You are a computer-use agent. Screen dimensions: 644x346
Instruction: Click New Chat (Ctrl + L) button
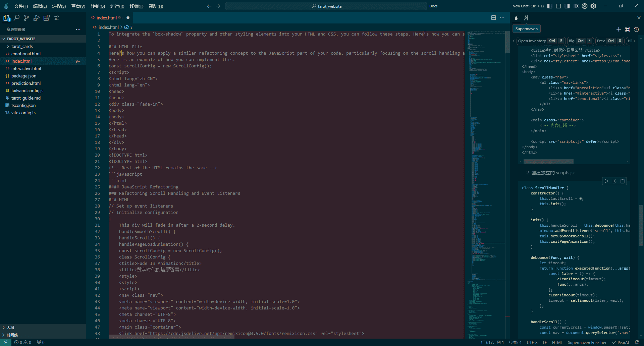coord(528,6)
